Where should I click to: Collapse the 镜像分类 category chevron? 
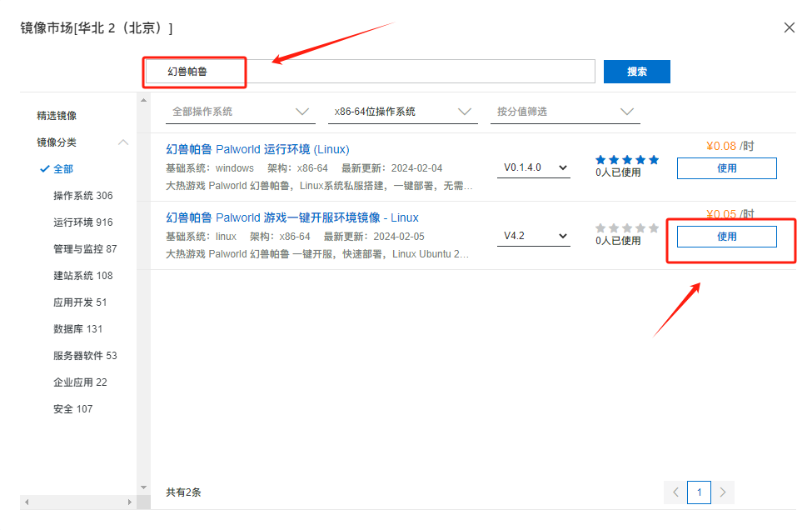[123, 142]
